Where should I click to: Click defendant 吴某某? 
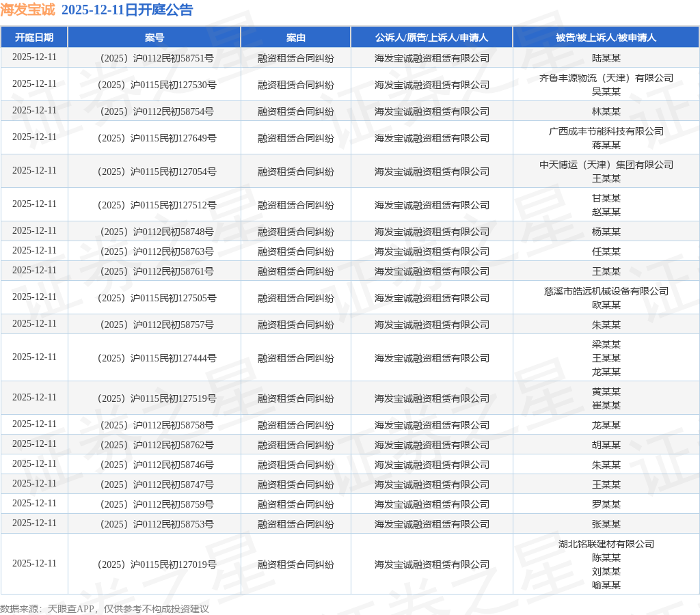[x=606, y=92]
